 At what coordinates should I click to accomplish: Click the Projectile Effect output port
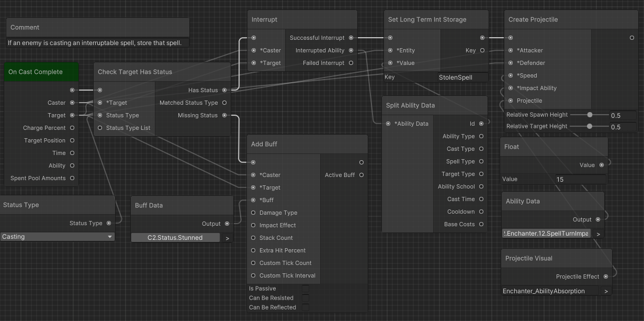(606, 276)
